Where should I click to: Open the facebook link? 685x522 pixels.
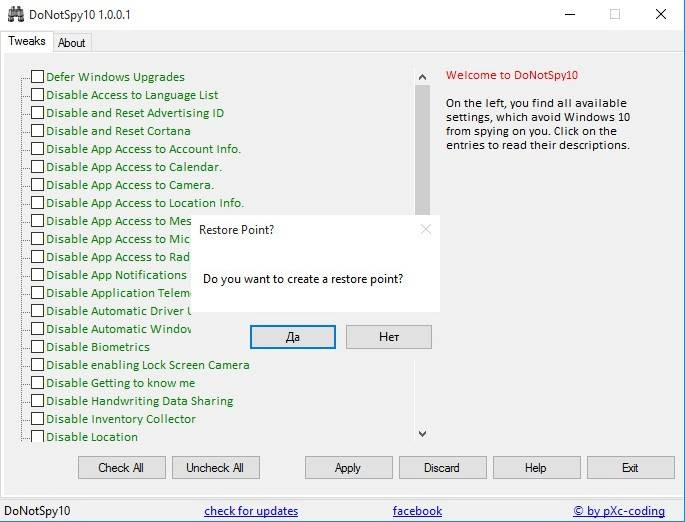click(x=417, y=511)
